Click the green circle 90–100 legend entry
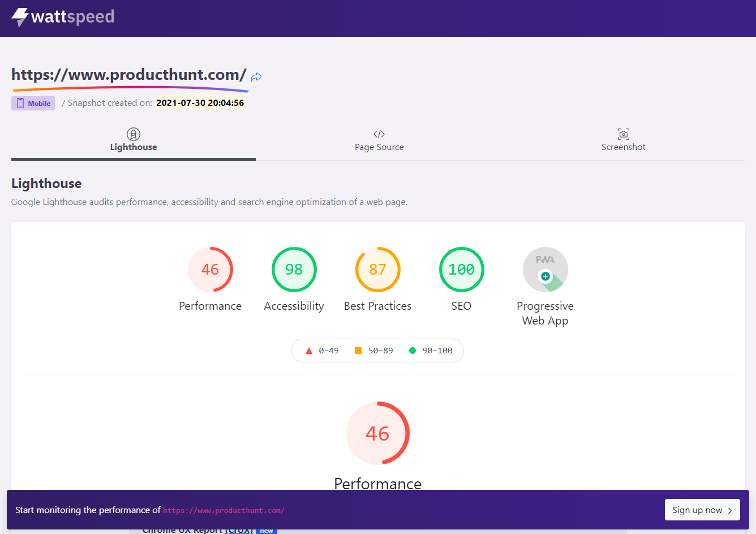756x534 pixels. coord(431,351)
